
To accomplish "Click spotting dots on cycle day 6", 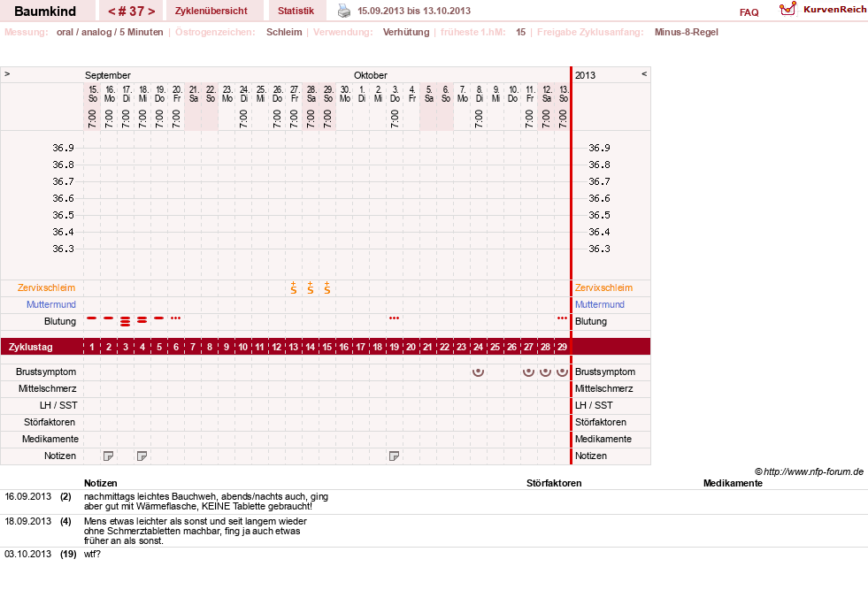I will [x=175, y=318].
